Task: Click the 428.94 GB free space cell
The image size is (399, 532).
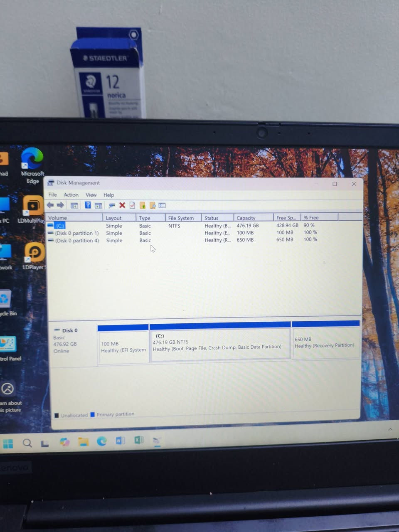Action: tap(287, 225)
